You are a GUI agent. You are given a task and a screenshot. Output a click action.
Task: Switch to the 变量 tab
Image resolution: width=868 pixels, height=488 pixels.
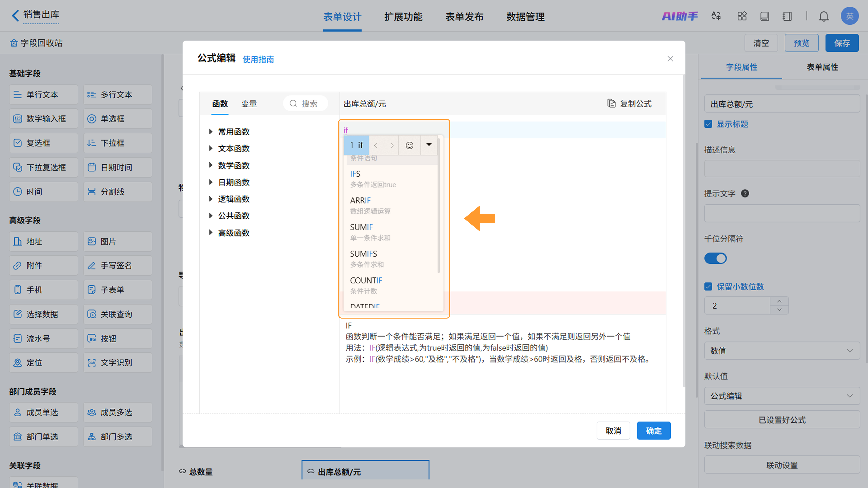[x=249, y=104]
